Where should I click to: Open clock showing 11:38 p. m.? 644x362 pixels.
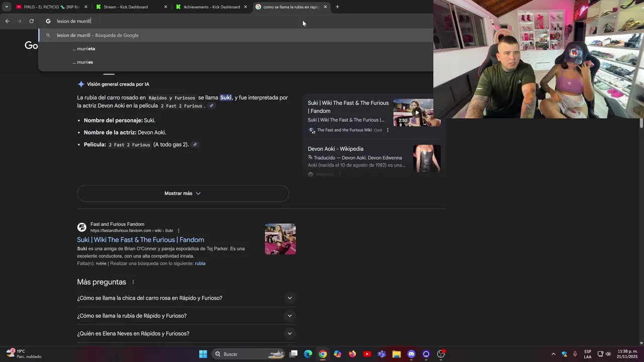[627, 354]
